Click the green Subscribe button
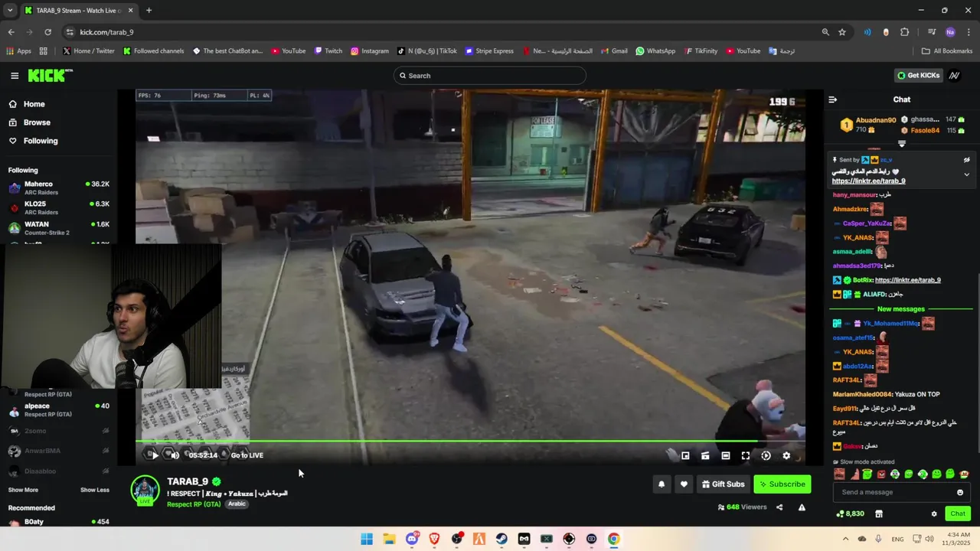Screen dimensions: 980x551 pos(782,484)
